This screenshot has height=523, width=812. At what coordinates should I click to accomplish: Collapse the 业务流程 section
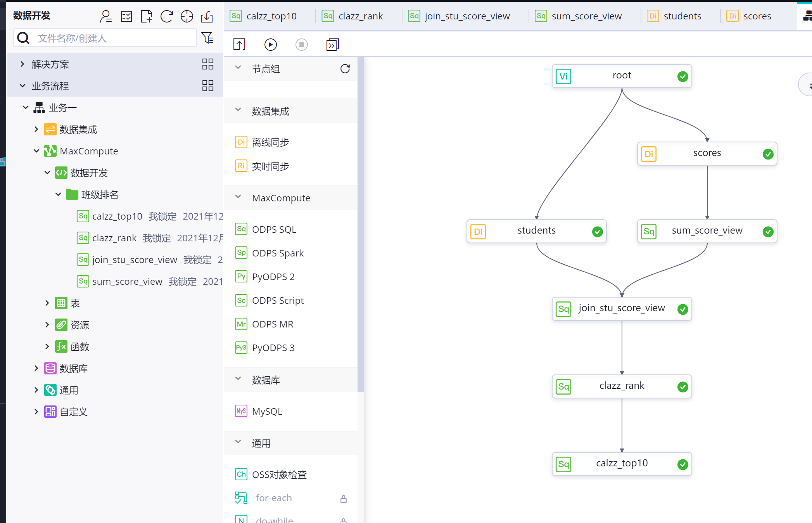point(22,86)
